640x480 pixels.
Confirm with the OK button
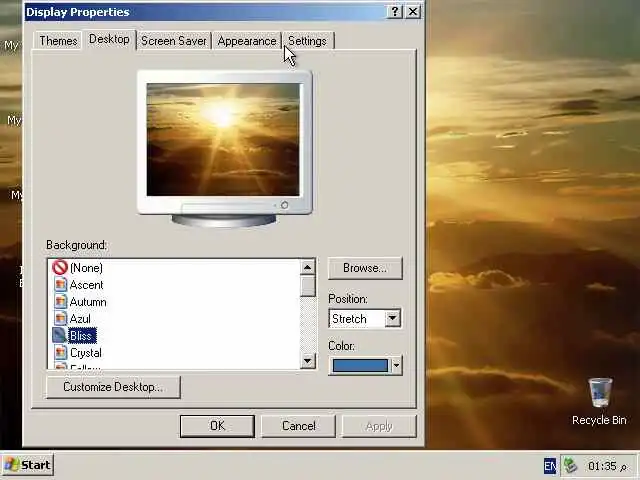[217, 426]
